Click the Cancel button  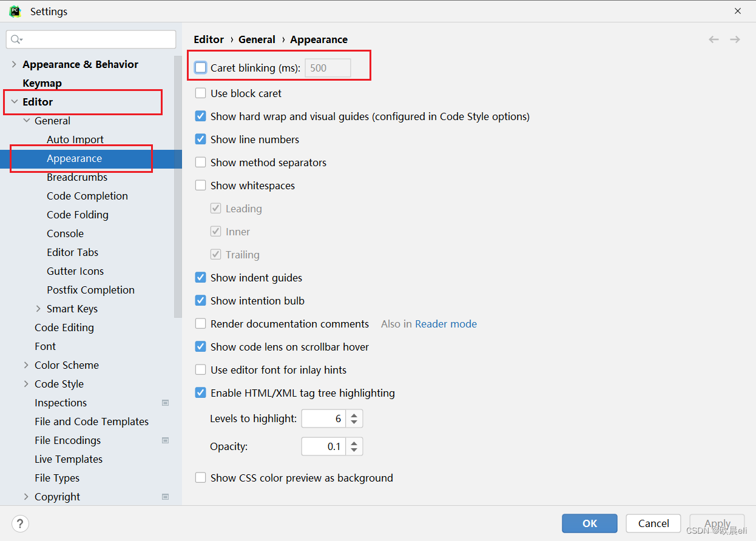coord(653,523)
